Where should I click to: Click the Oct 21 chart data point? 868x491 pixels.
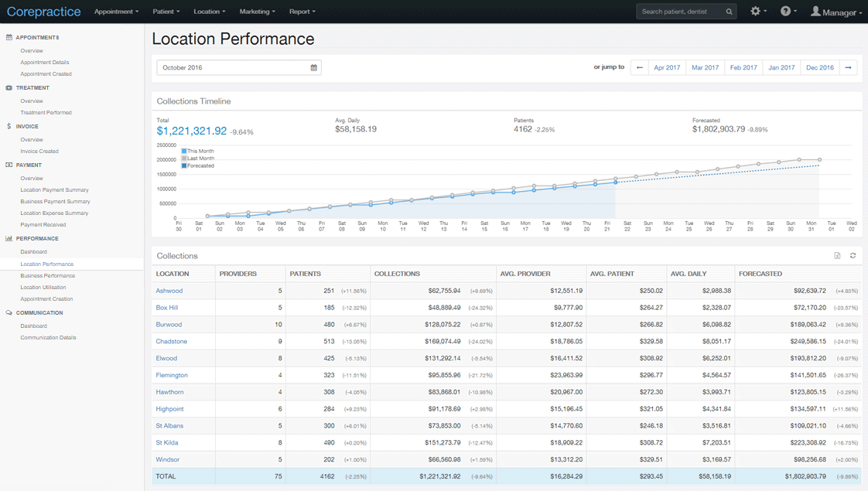tap(615, 182)
